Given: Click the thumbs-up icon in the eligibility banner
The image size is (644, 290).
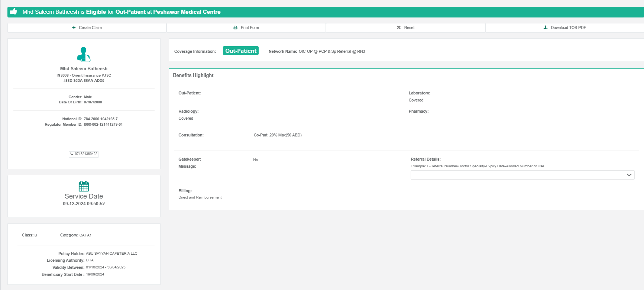Looking at the screenshot, I should tap(14, 12).
